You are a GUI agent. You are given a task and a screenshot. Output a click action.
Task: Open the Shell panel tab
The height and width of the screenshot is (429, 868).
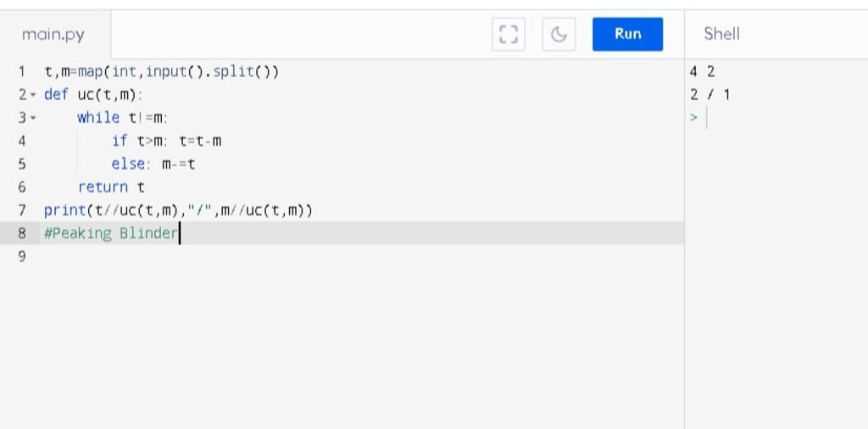tap(721, 34)
